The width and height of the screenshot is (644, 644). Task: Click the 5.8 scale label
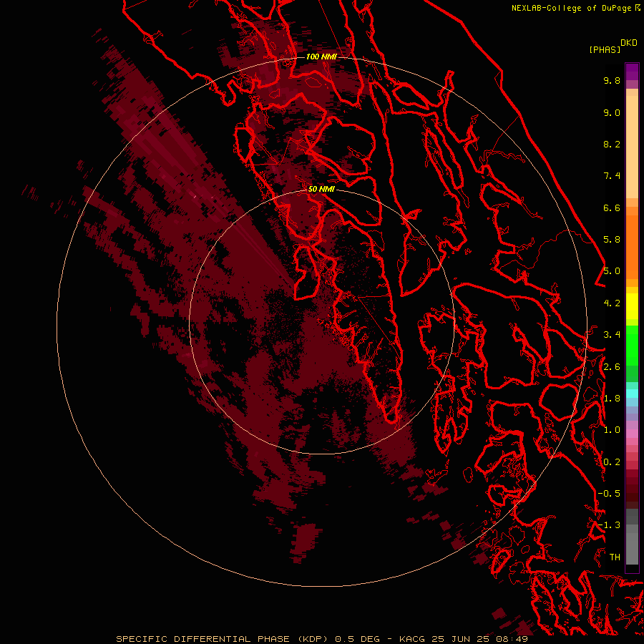(x=612, y=239)
